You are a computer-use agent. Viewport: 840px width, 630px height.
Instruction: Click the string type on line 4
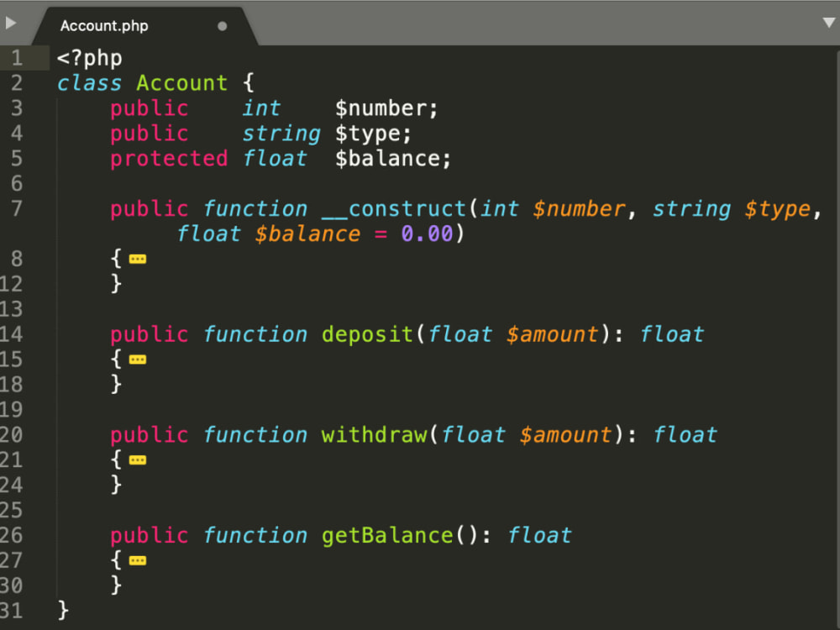coord(281,134)
